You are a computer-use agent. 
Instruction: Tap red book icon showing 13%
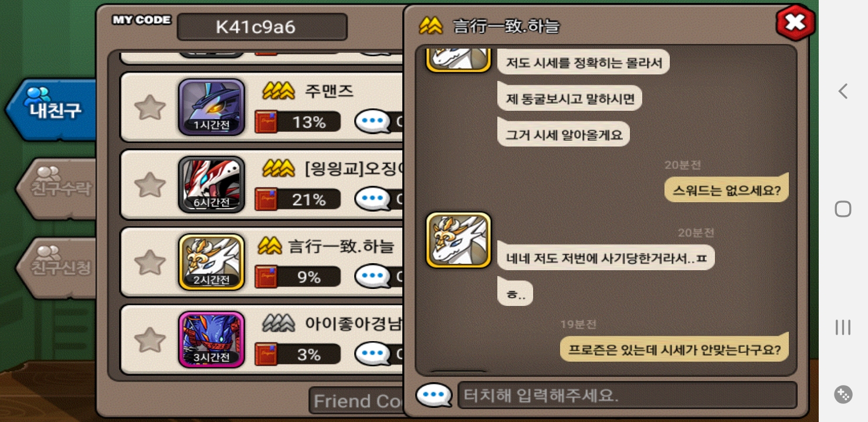pyautogui.click(x=266, y=122)
